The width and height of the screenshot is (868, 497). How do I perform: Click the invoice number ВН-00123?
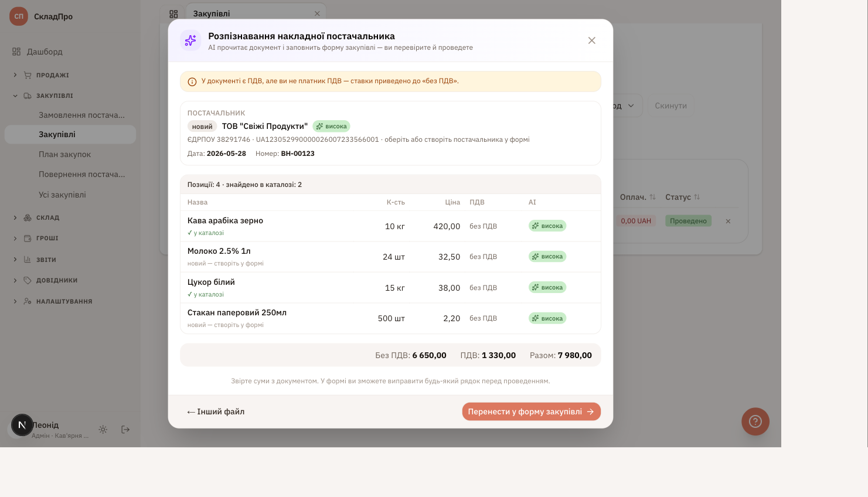tap(298, 154)
